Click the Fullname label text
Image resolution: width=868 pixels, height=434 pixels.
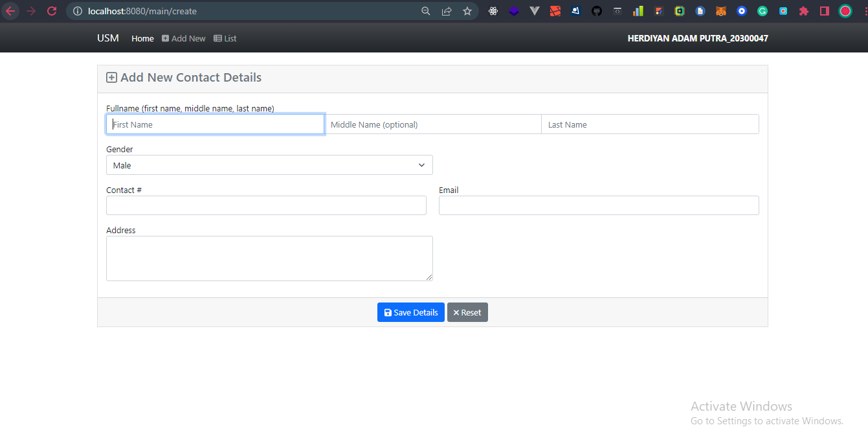click(190, 109)
